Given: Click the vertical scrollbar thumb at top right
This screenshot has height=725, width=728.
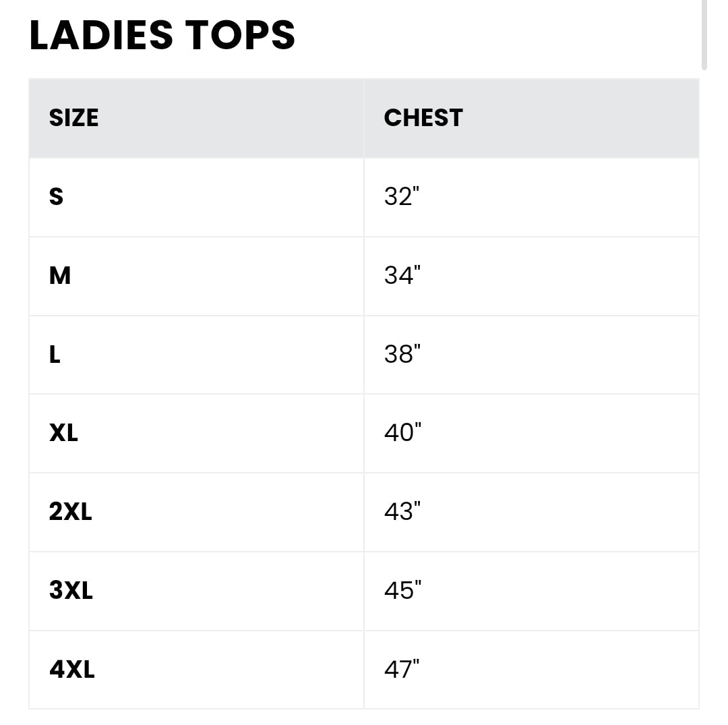Looking at the screenshot, I should pos(704,34).
